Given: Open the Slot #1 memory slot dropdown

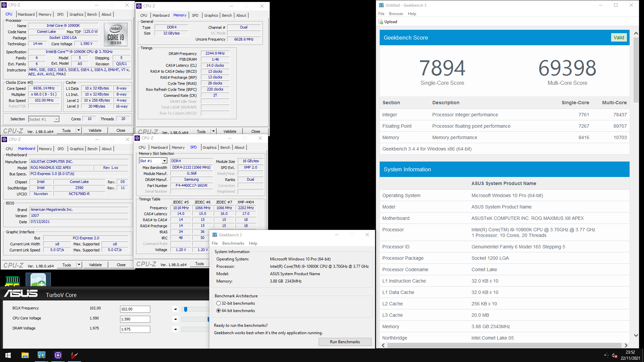Looking at the screenshot, I should [164, 161].
